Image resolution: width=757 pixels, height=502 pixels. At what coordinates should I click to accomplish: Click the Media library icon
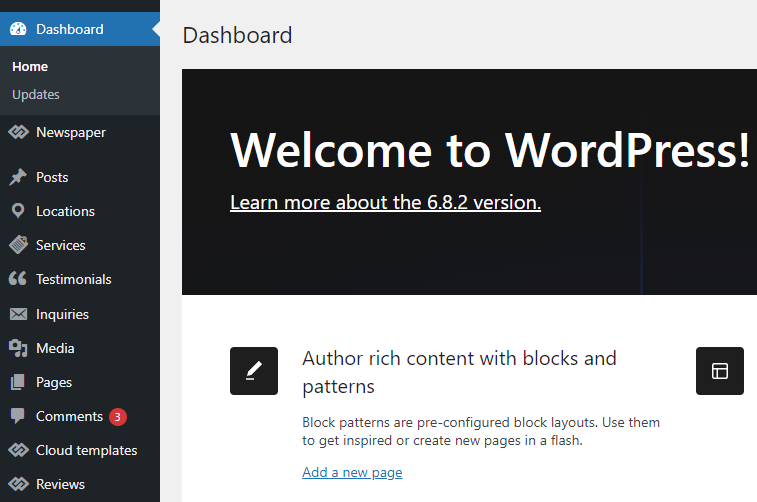click(x=18, y=348)
